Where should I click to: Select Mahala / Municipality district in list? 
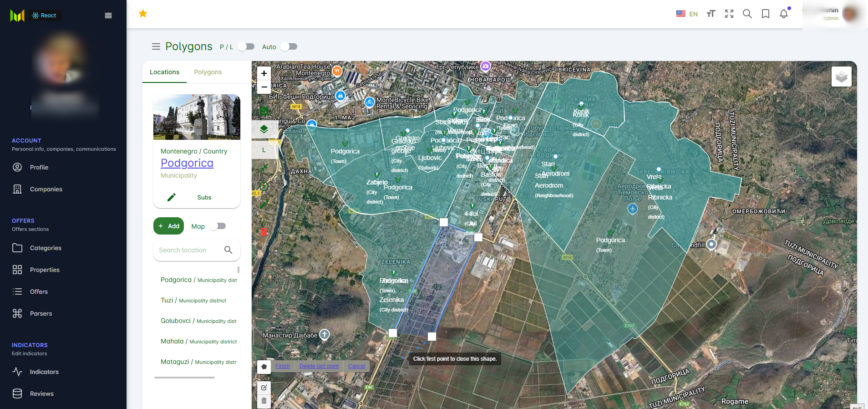click(198, 342)
